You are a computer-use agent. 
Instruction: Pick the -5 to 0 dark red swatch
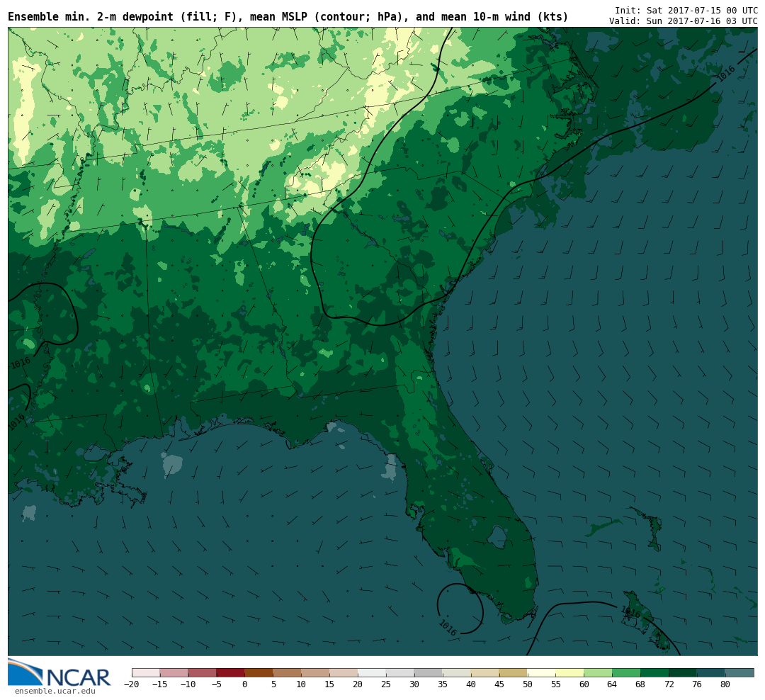pyautogui.click(x=231, y=672)
